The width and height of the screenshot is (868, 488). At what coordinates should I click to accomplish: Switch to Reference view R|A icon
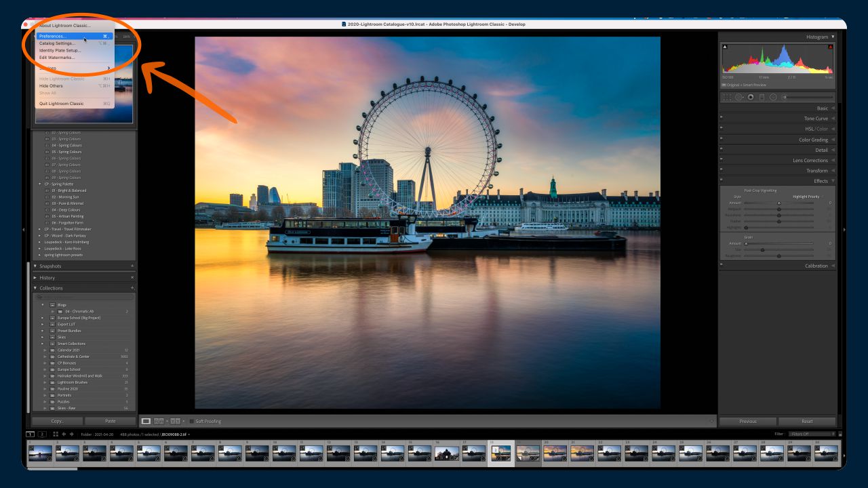159,422
